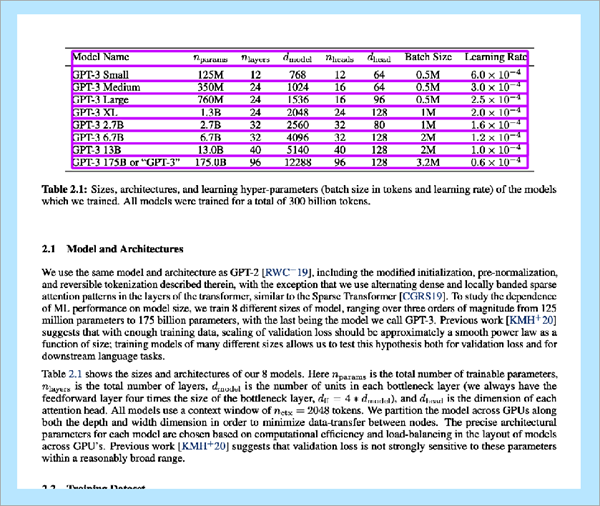Viewport: 600px width, 506px height.
Task: Click the '4096' d_model value
Action: [298, 137]
